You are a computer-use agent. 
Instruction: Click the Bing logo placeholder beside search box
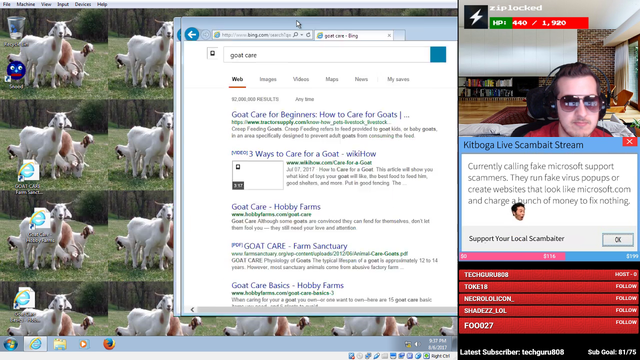click(x=212, y=53)
